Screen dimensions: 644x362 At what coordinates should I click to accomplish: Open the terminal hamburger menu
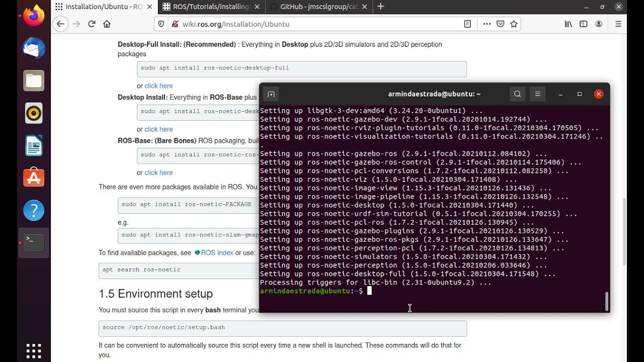click(x=537, y=94)
